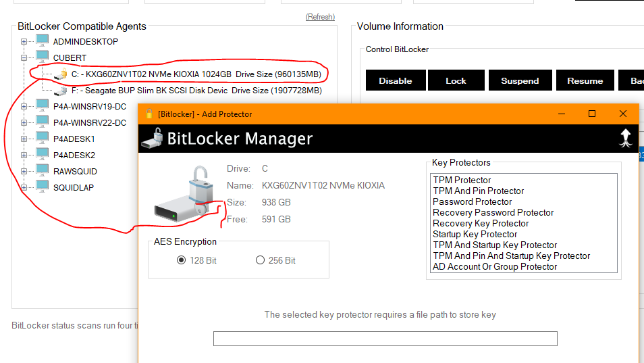Screen dimensions: 644x363
Task: Collapse the CUBERT tree node
Action: (25, 58)
